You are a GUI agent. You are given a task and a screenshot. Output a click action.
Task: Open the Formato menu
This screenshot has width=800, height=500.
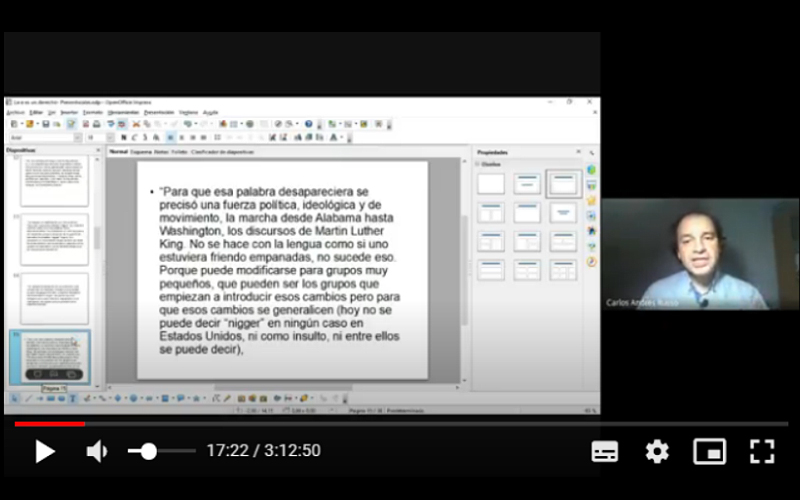coord(92,112)
